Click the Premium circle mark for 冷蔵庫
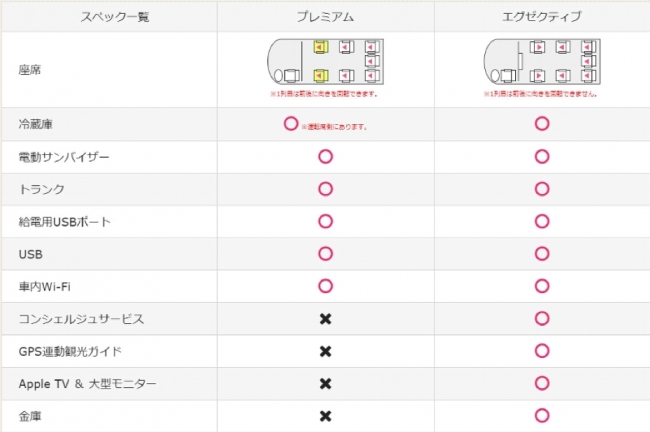Screen dimensions: 650x432 tap(291, 124)
